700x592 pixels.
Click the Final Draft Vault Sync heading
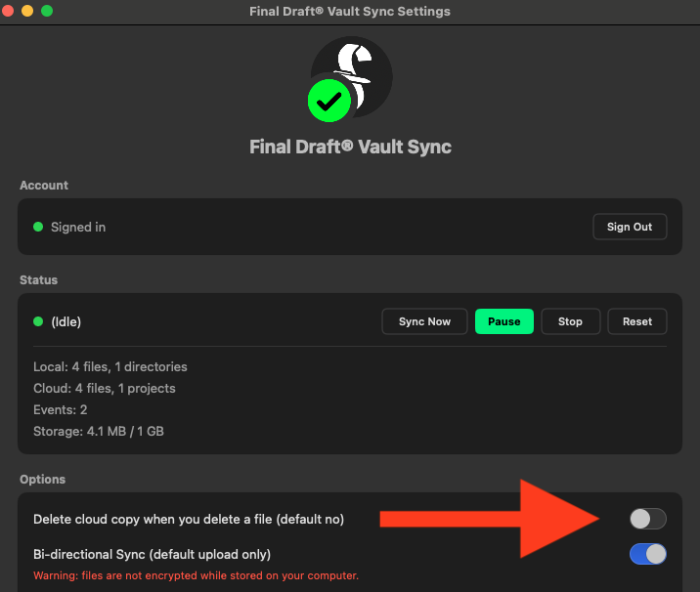[350, 148]
